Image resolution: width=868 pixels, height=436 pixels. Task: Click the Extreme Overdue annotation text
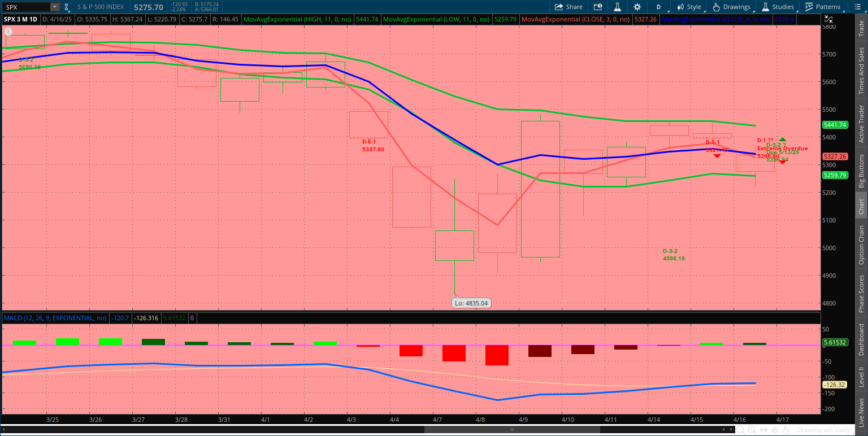pos(782,149)
